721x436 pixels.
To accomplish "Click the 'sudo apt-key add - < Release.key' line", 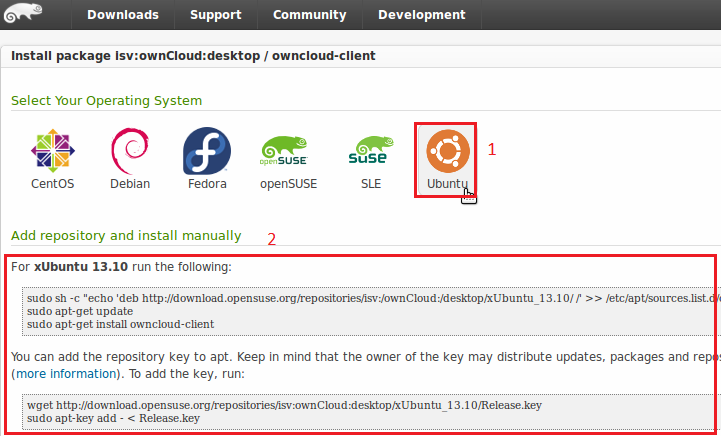I will click(x=113, y=418).
